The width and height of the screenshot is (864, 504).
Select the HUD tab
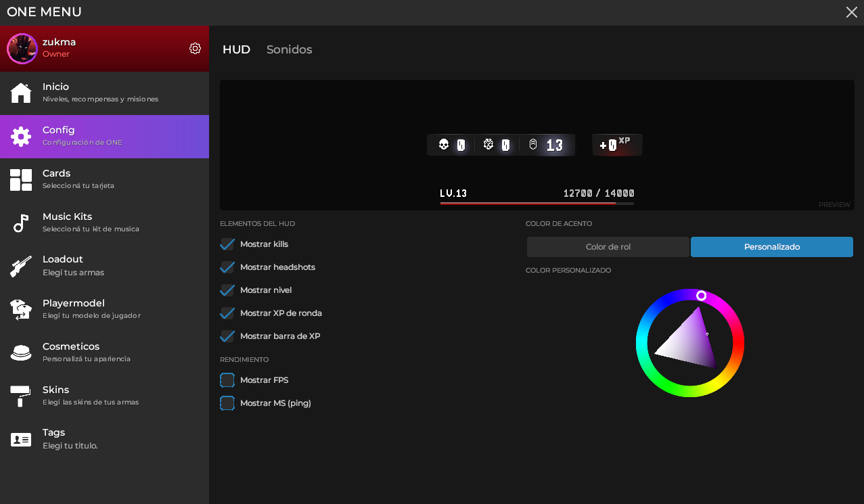coord(236,50)
